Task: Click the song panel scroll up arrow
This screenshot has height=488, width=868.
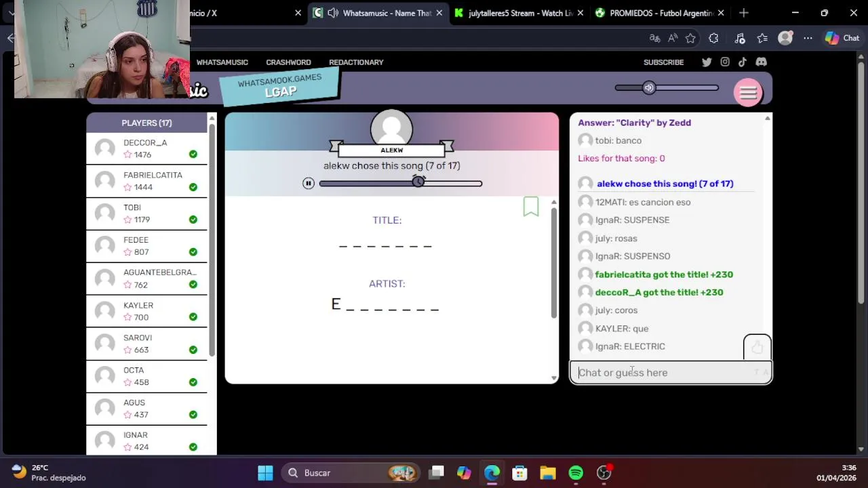Action: point(554,202)
